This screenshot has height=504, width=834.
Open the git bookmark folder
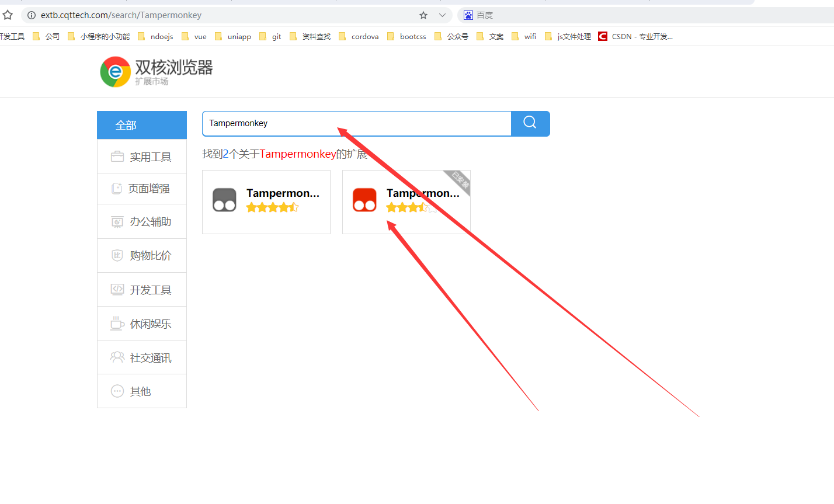coord(270,36)
